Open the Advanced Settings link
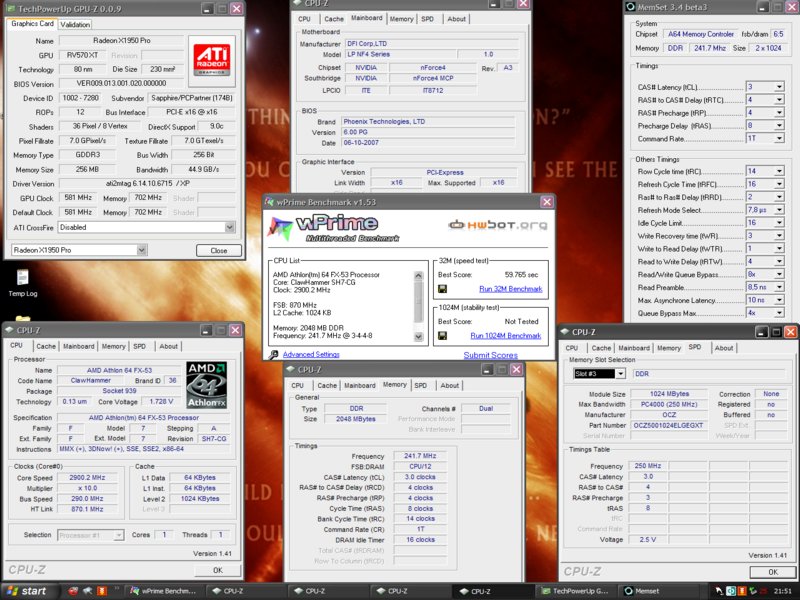This screenshot has width=800, height=600. click(x=311, y=355)
